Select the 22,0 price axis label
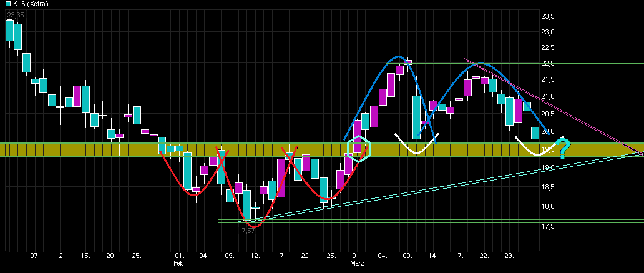Screen dimensions: 644x273 point(548,63)
